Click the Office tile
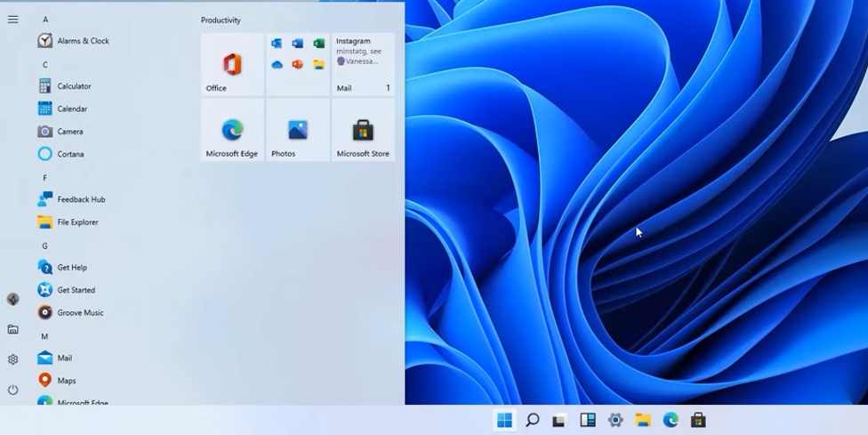Image resolution: width=868 pixels, height=435 pixels. 232,65
